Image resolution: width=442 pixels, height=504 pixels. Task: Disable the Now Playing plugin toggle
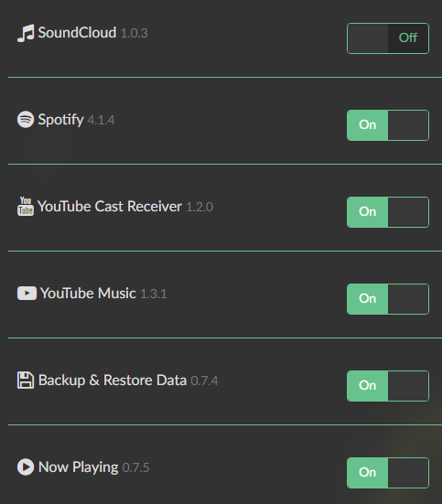(388, 473)
